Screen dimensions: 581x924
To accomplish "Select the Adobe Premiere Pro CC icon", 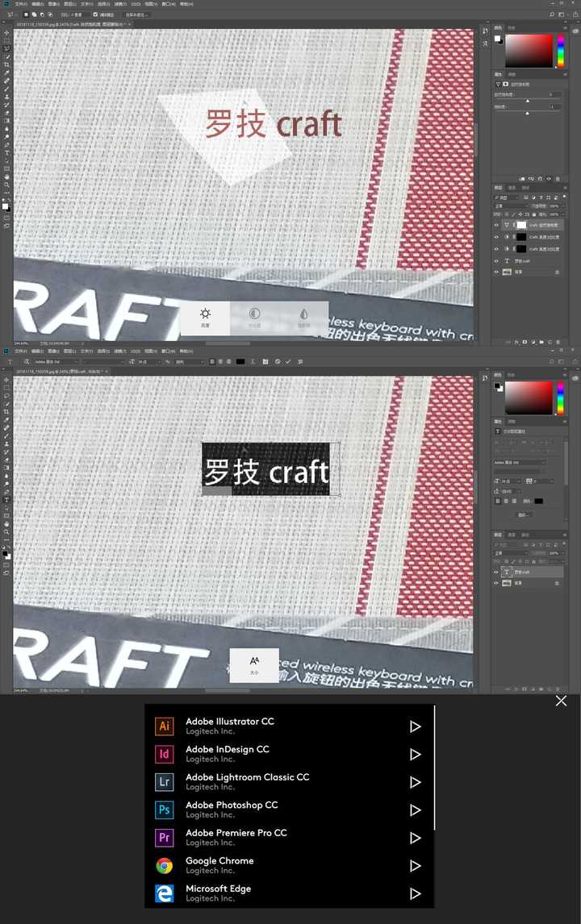I will (x=165, y=838).
